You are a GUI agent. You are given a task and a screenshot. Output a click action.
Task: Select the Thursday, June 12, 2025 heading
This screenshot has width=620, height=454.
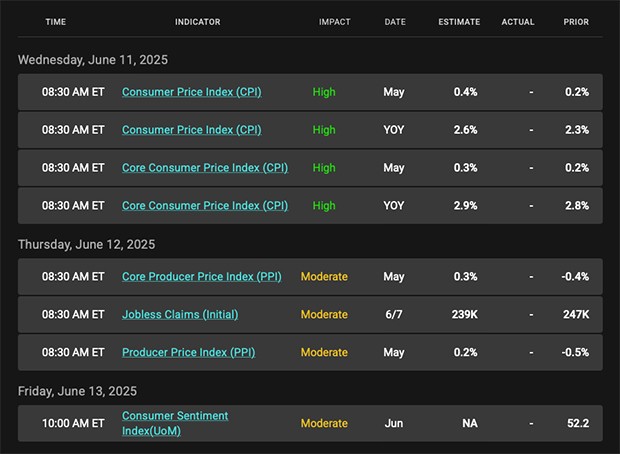tap(86, 244)
